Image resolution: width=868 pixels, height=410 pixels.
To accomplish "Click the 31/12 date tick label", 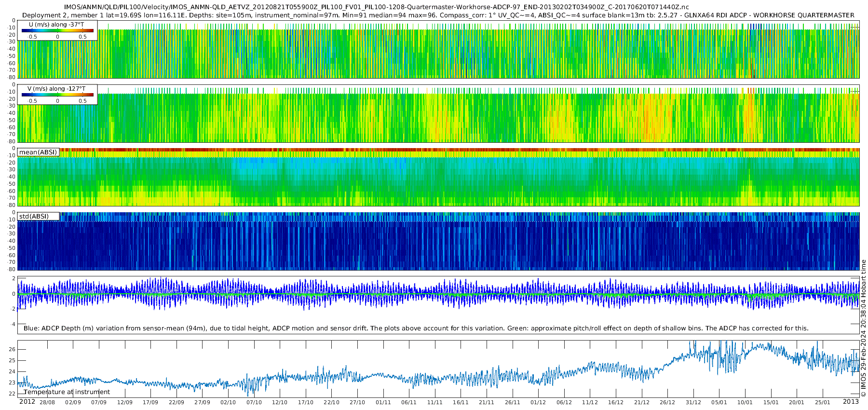I will (693, 402).
